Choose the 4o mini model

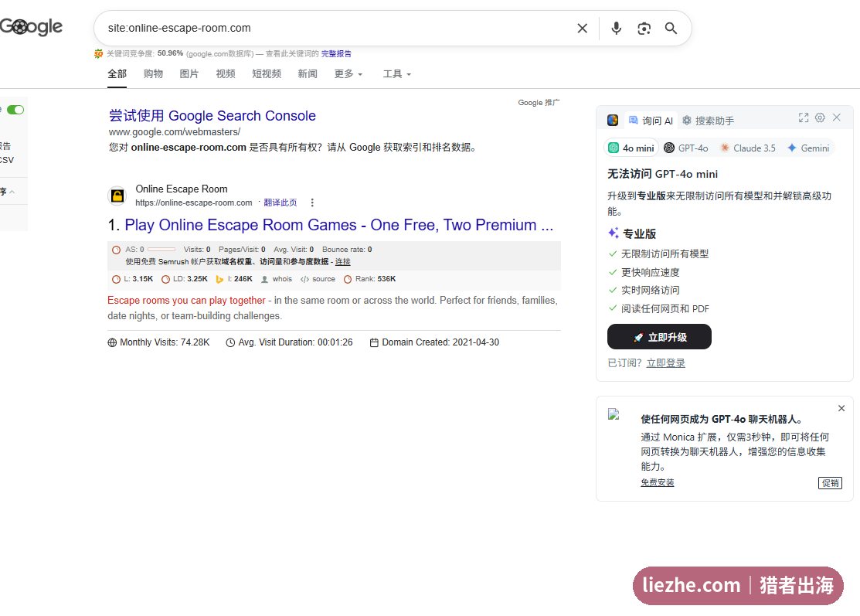click(x=631, y=148)
